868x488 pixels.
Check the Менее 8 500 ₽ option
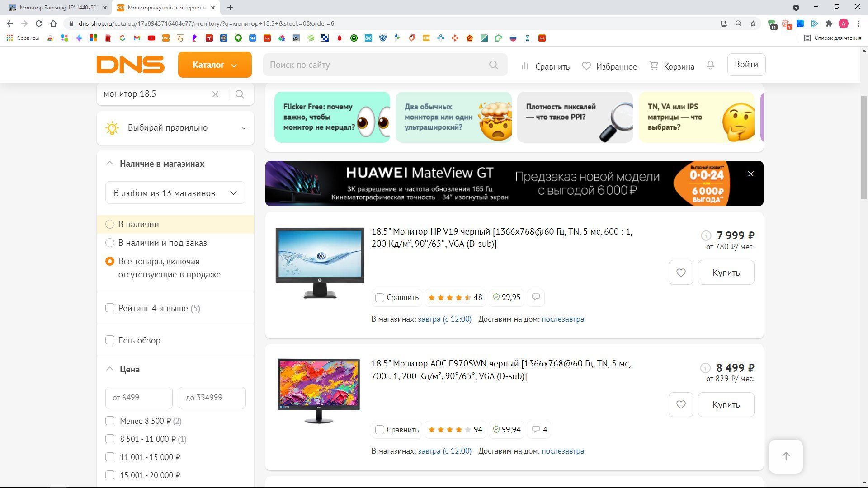[x=110, y=421]
